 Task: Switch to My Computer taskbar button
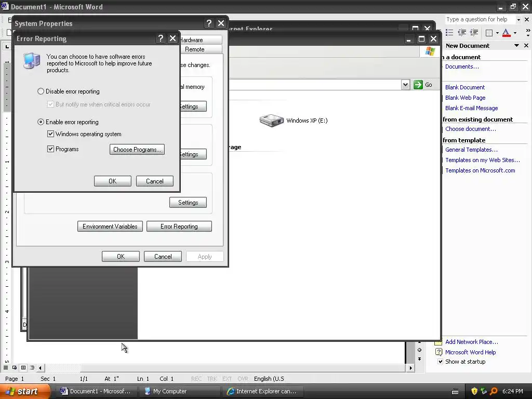pyautogui.click(x=180, y=391)
